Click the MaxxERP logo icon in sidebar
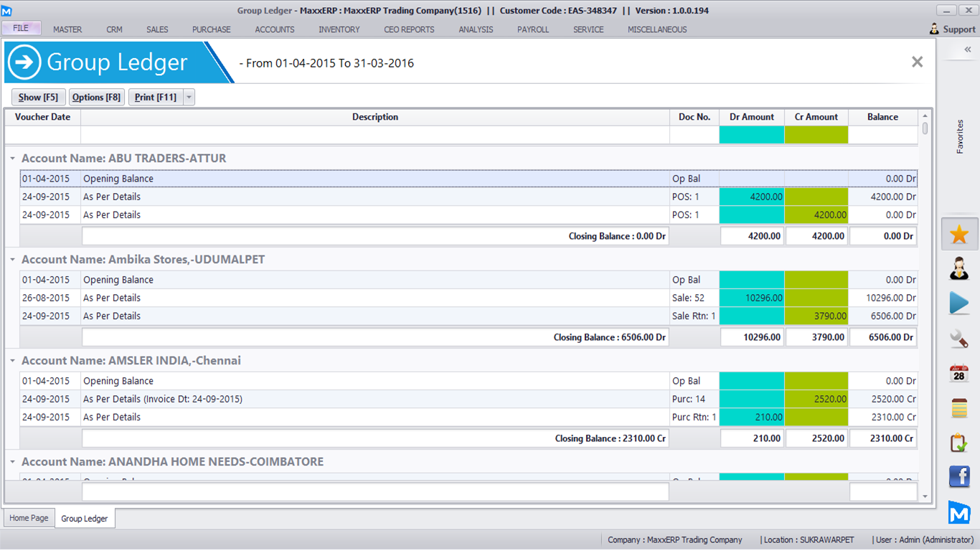Image resolution: width=980 pixels, height=551 pixels. [959, 512]
